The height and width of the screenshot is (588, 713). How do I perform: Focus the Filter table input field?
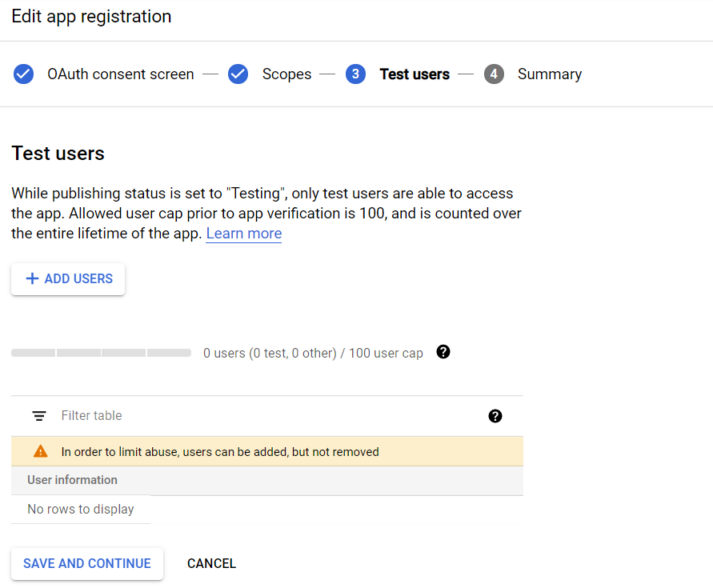pyautogui.click(x=264, y=416)
